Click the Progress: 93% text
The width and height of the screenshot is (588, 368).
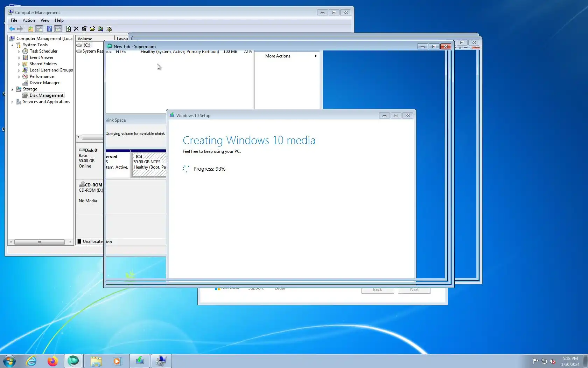point(209,169)
